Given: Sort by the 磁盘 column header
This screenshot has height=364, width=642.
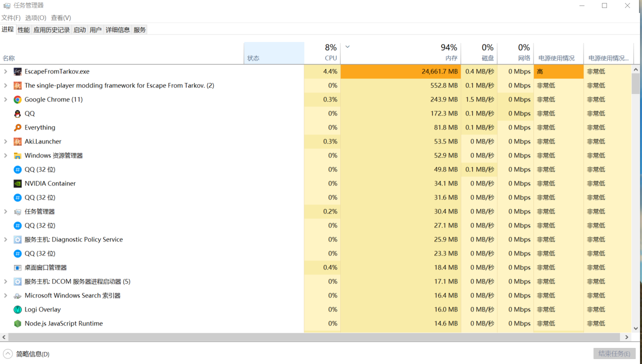Looking at the screenshot, I should pyautogui.click(x=479, y=53).
